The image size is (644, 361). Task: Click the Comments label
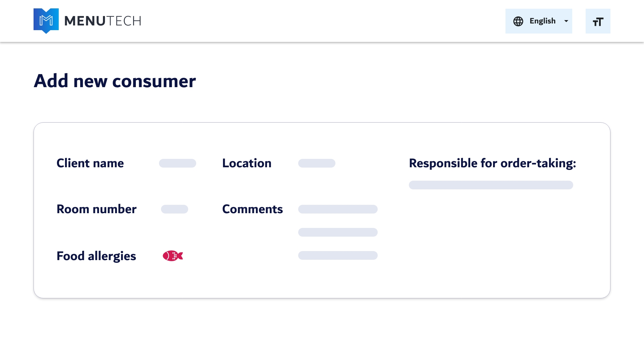[x=252, y=209]
